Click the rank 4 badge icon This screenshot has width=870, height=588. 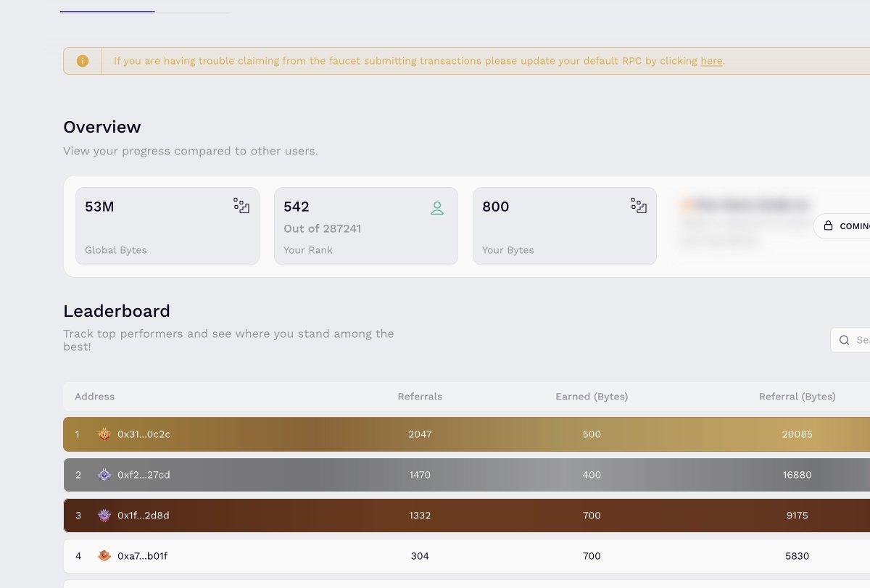click(x=104, y=556)
